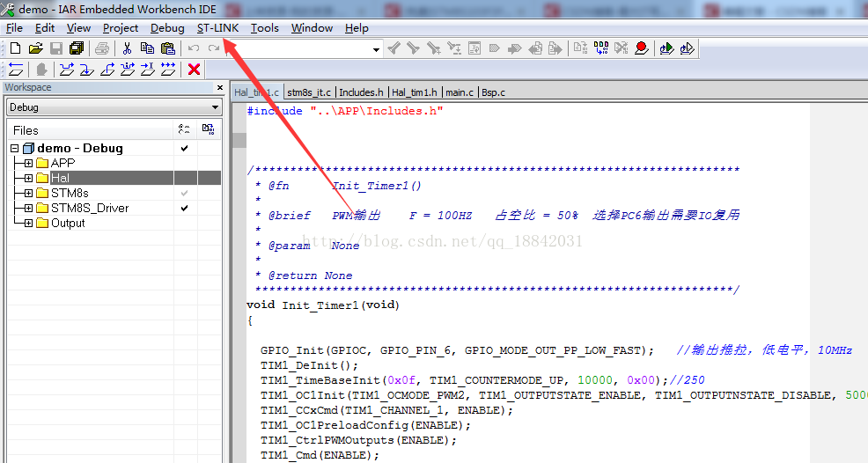Image resolution: width=868 pixels, height=463 pixels.
Task: Click the Run to Cursor icon
Action: [148, 70]
